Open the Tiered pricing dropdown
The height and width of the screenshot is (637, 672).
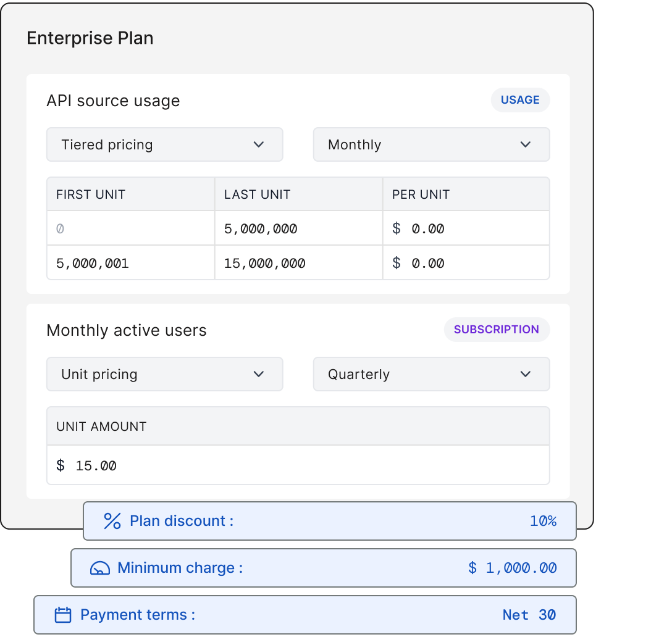click(x=164, y=144)
